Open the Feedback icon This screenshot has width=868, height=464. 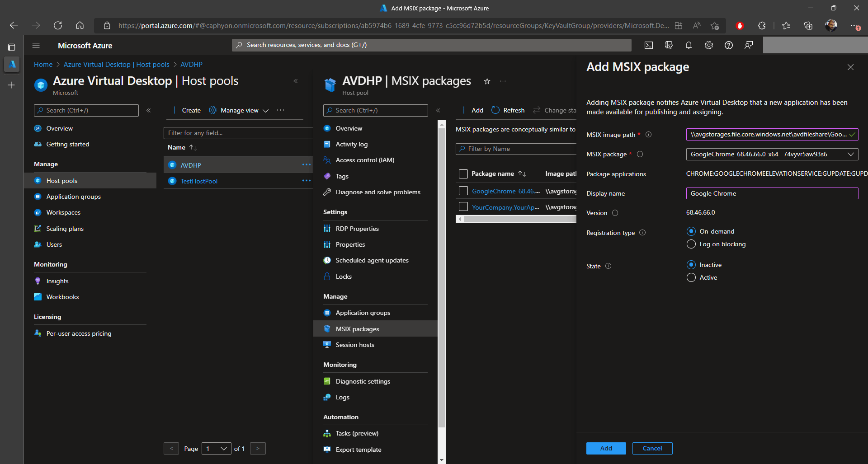pos(749,45)
